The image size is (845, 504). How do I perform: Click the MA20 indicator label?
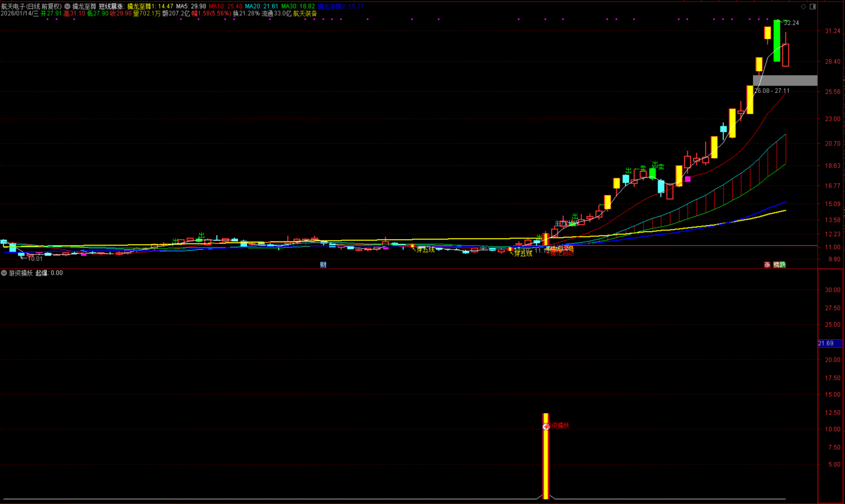pyautogui.click(x=261, y=6)
